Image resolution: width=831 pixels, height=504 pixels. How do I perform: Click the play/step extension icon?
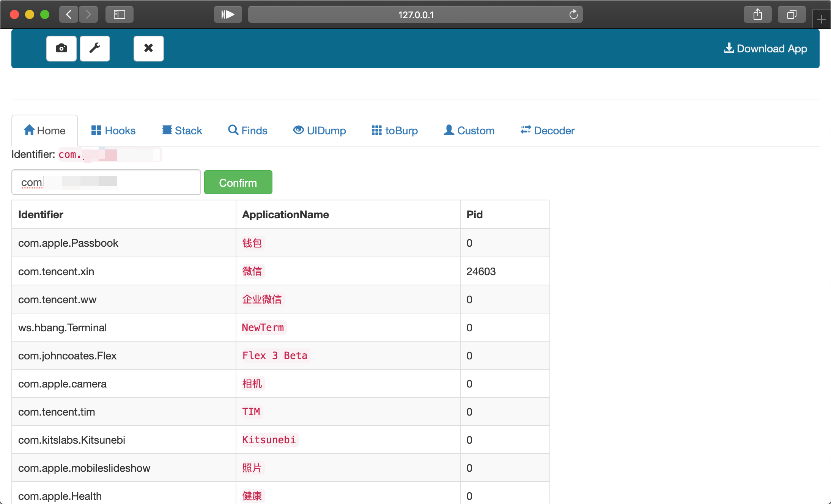tap(228, 14)
